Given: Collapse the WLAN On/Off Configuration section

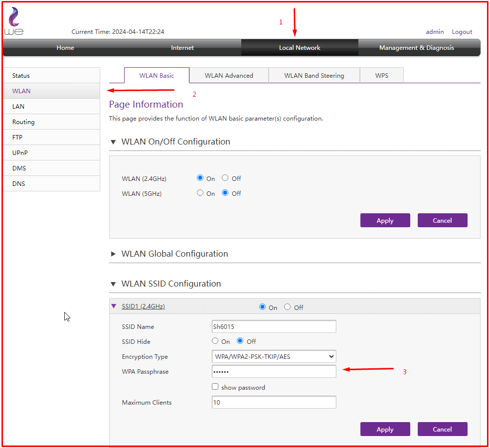Looking at the screenshot, I should click(114, 142).
